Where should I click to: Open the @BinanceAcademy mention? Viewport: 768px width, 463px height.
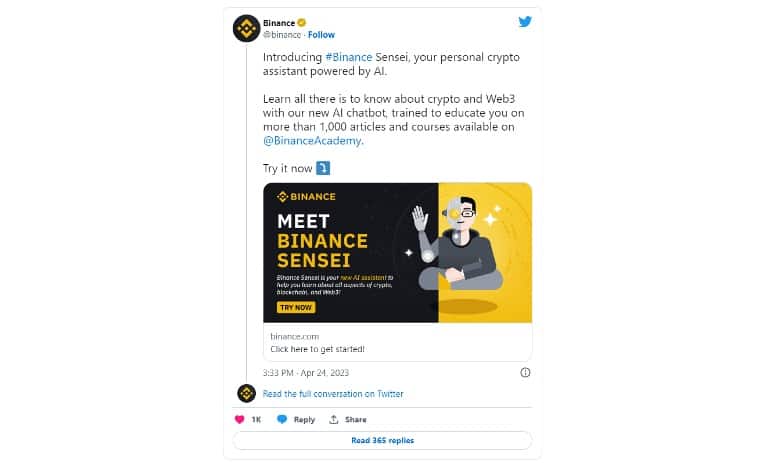312,141
